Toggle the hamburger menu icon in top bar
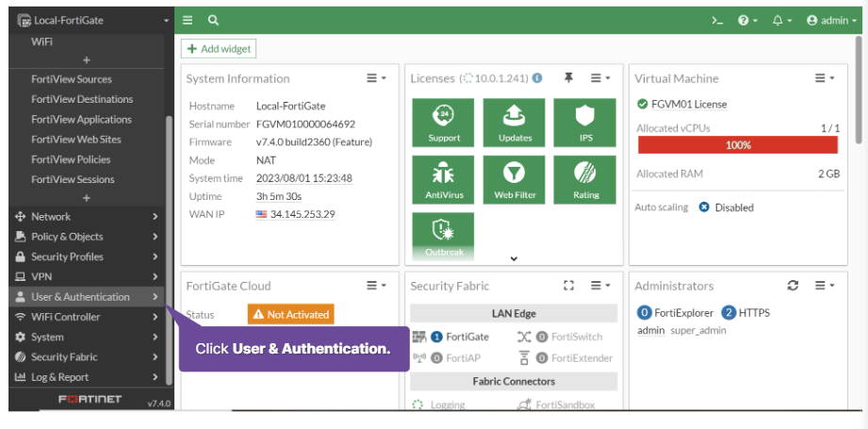Screen dimensions: 868x429 pos(188,21)
